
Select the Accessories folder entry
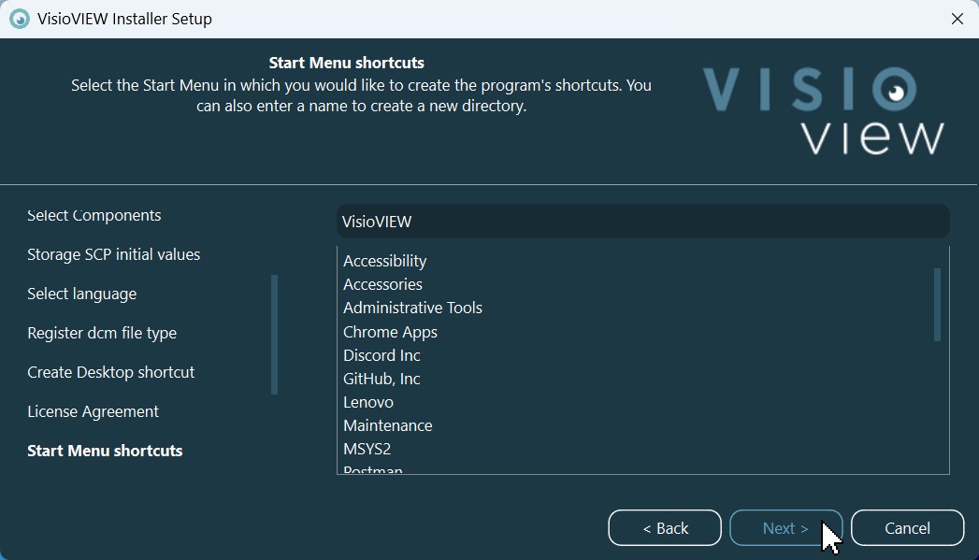pyautogui.click(x=382, y=284)
